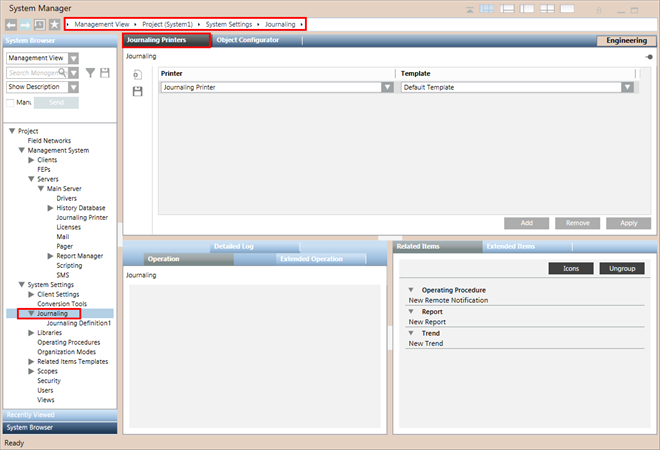Click the favorites star icon
This screenshot has height=450, width=660.
tap(54, 24)
